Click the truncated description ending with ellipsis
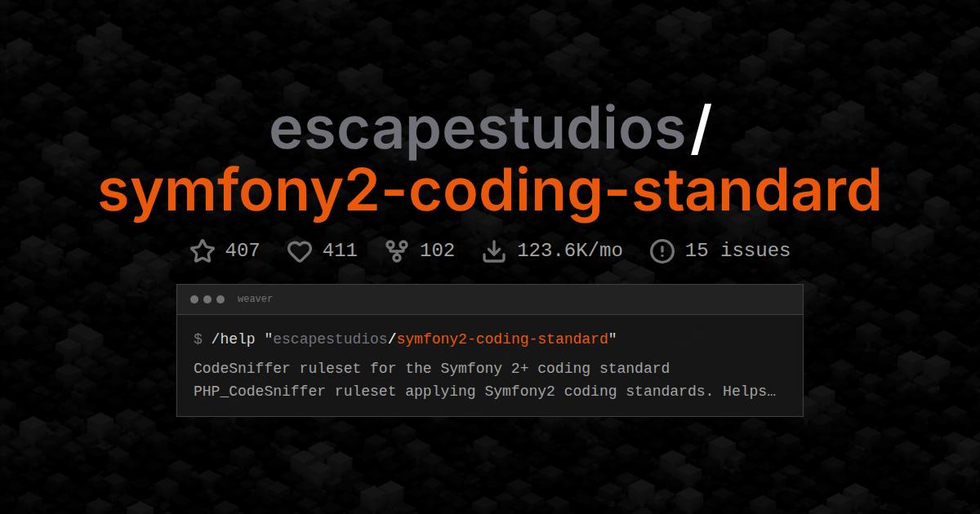Screen dimensions: 980x514 483,391
